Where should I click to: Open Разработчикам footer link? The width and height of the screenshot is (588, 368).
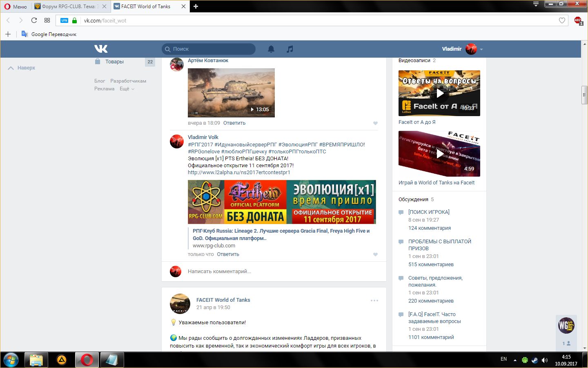128,81
